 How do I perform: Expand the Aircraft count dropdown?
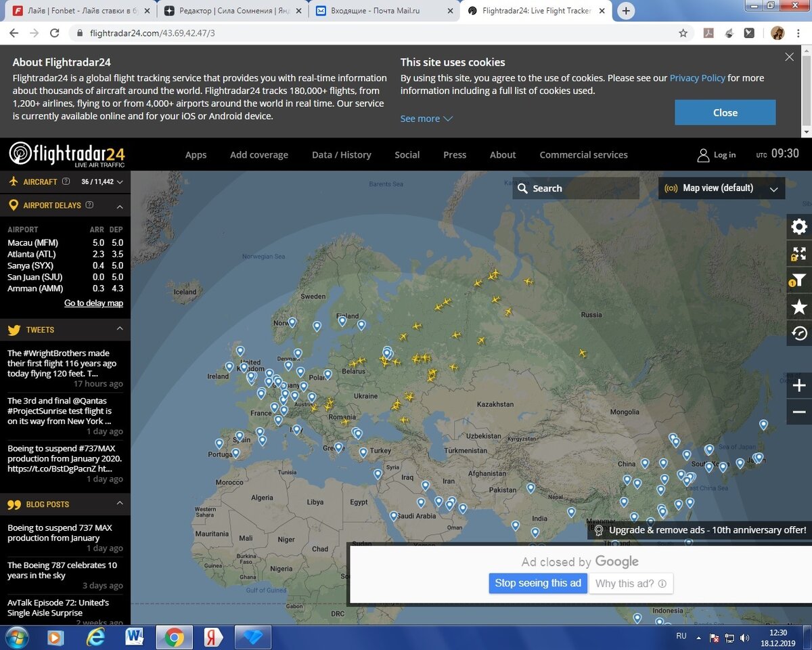tap(120, 182)
